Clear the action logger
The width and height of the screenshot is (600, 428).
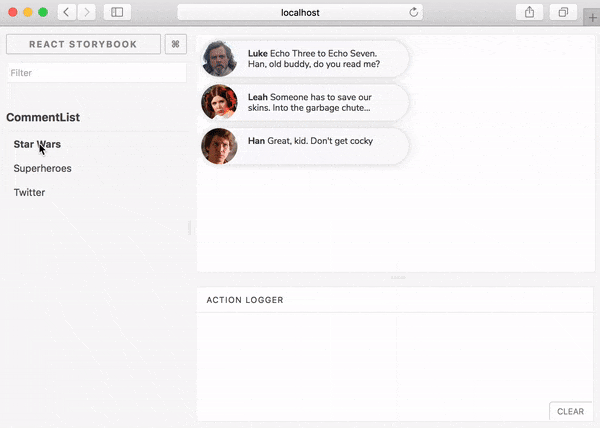point(570,411)
